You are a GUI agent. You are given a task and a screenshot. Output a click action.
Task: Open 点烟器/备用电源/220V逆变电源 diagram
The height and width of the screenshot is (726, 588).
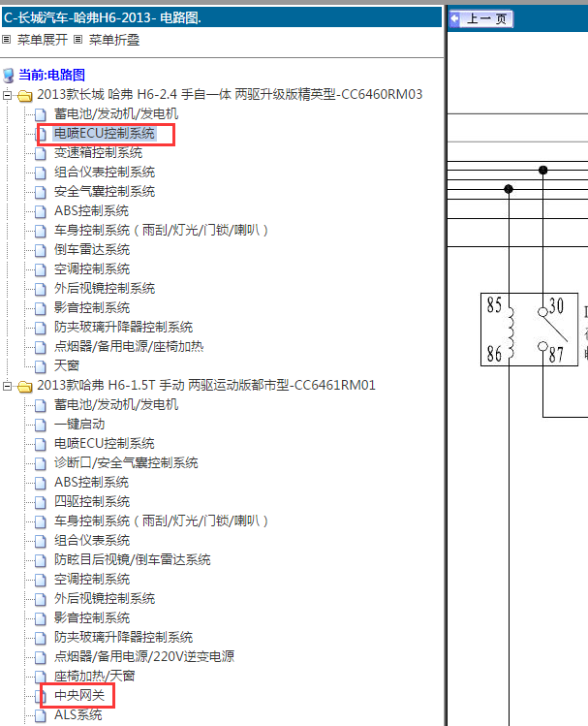click(144, 656)
